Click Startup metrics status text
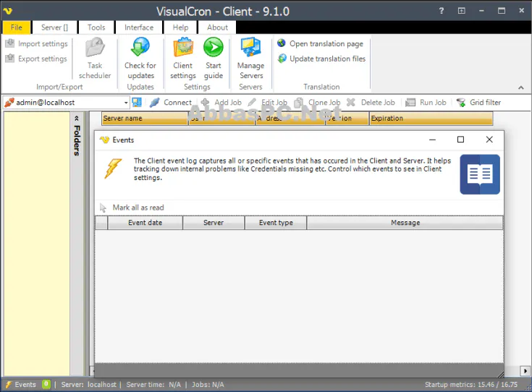The height and width of the screenshot is (392, 532). [x=471, y=385]
